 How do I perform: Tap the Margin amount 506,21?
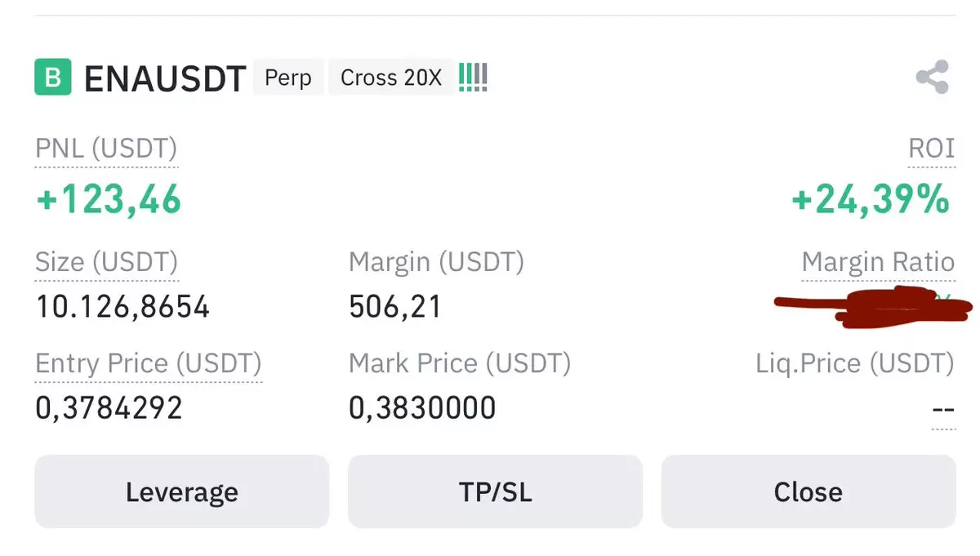tap(395, 308)
